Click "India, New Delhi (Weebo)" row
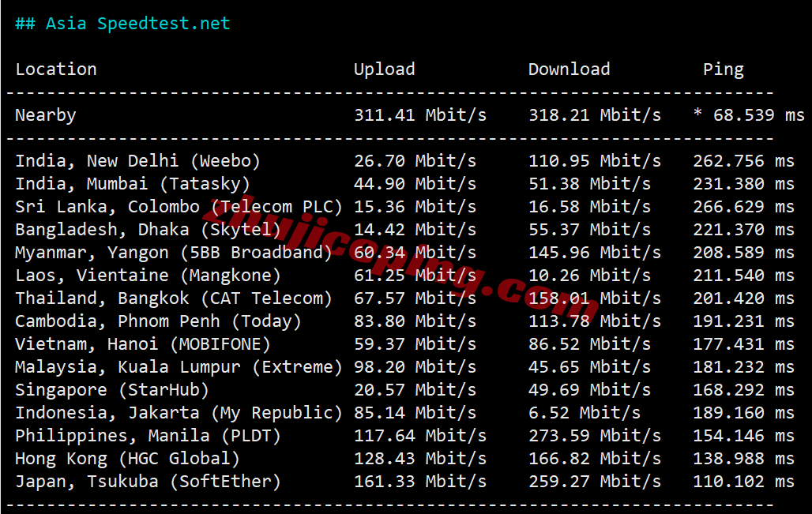812x514 pixels. [x=137, y=161]
